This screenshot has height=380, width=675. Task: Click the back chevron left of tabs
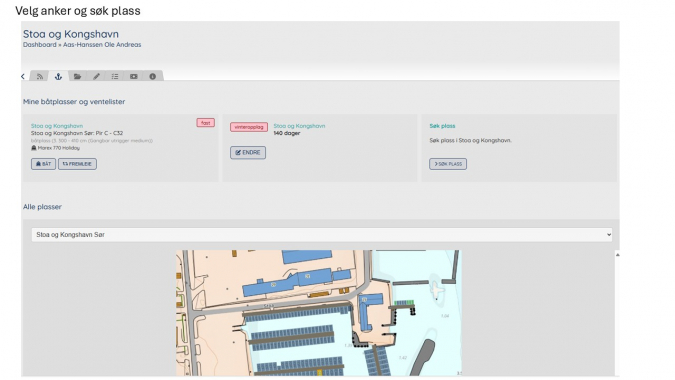[x=23, y=76]
